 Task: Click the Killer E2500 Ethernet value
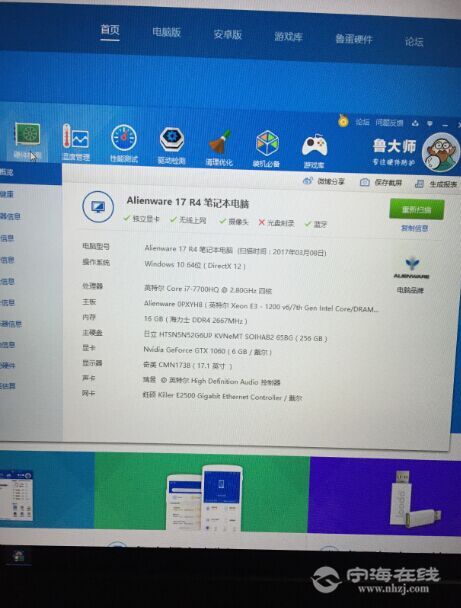[223, 396]
